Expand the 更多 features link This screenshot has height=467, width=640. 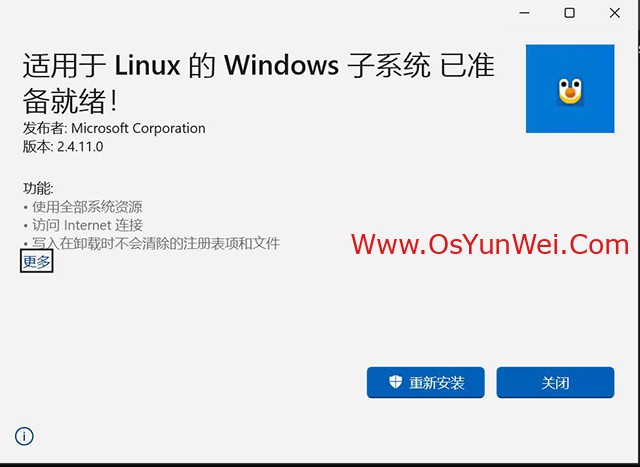[x=36, y=261]
